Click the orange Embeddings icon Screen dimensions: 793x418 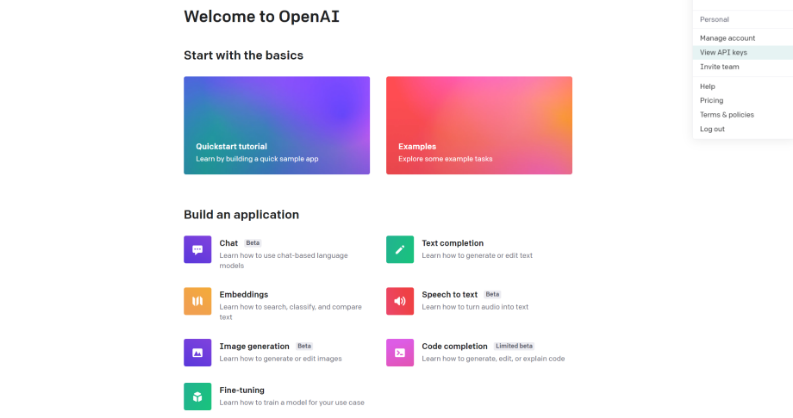click(197, 301)
